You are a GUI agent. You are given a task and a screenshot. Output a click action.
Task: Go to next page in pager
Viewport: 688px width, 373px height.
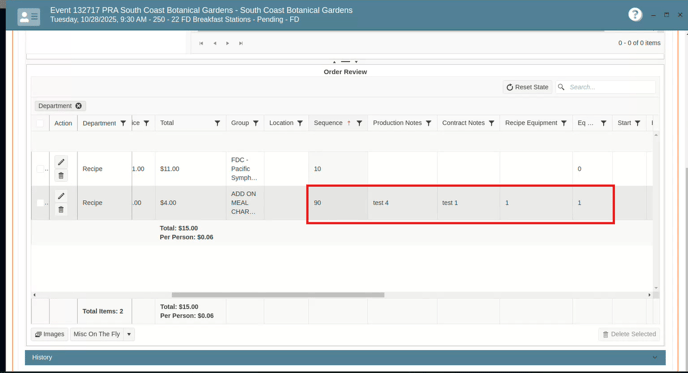pyautogui.click(x=227, y=43)
